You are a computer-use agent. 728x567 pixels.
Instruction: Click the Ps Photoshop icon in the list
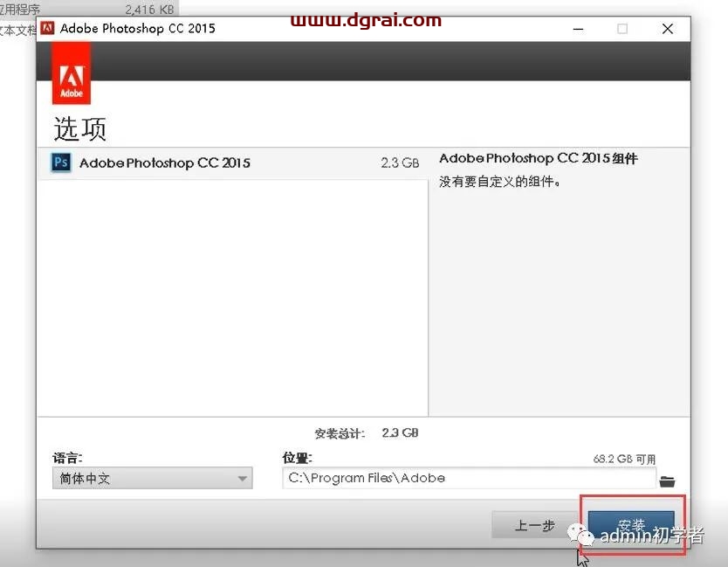tap(61, 162)
